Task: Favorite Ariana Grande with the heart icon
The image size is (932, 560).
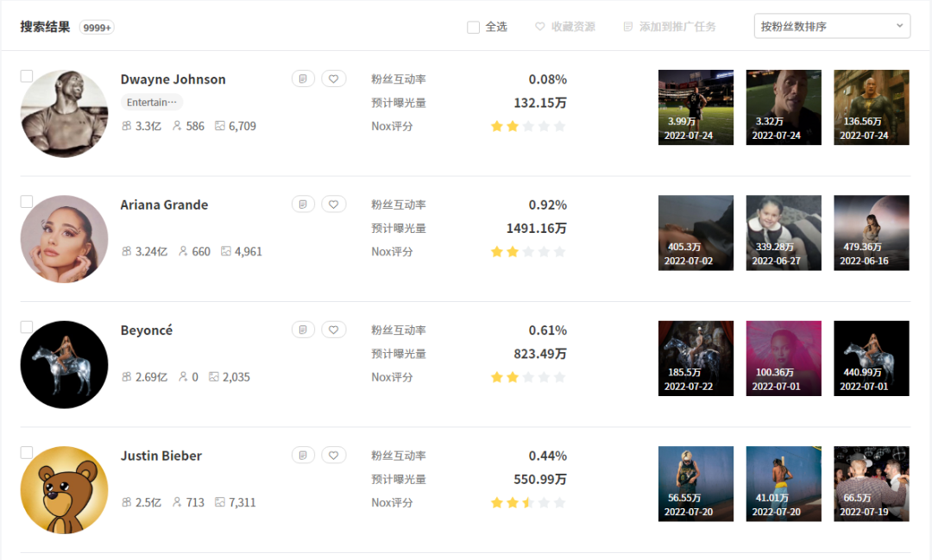Action: [x=333, y=204]
